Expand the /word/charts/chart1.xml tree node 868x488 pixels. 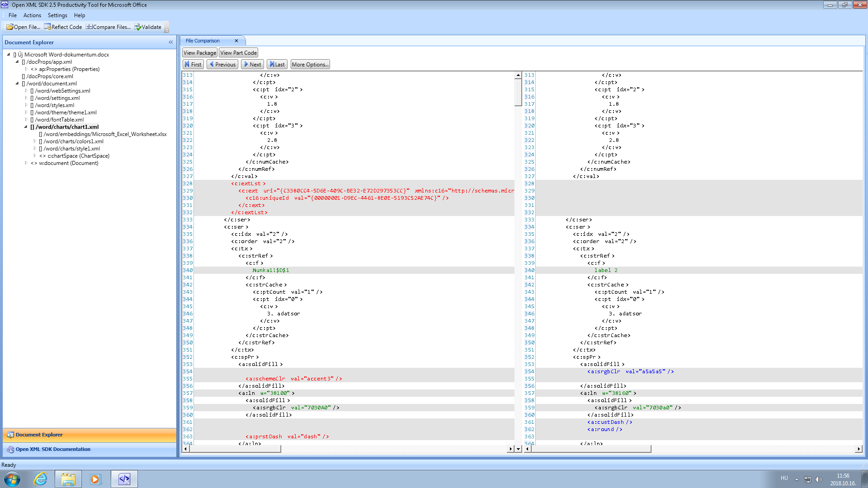coord(25,127)
